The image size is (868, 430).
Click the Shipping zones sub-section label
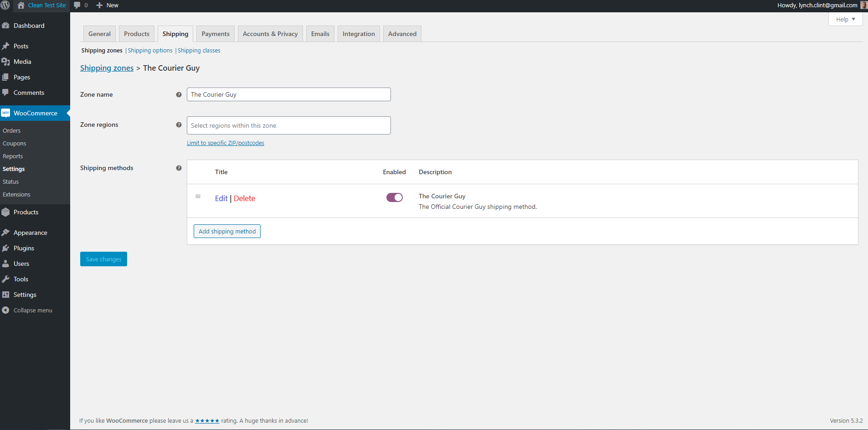click(x=102, y=50)
